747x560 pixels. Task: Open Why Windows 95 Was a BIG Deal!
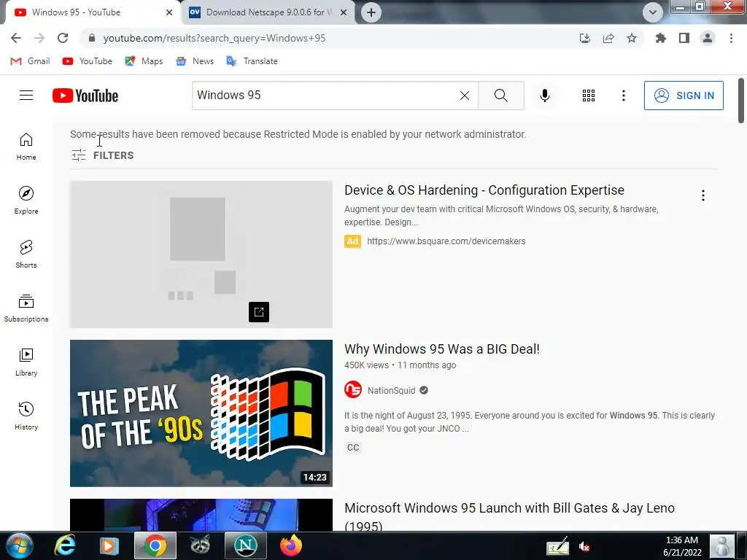pos(441,349)
